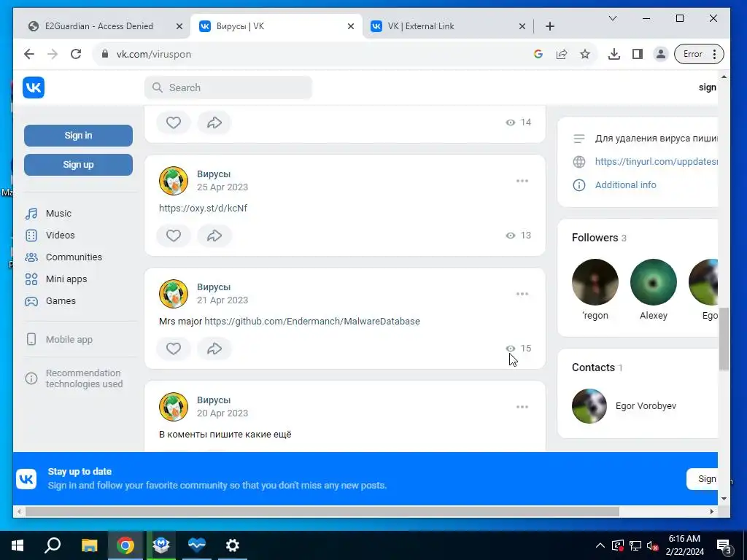Viewport: 747px width, 560px height.
Task: Share the post with 14 views
Action: (x=214, y=122)
